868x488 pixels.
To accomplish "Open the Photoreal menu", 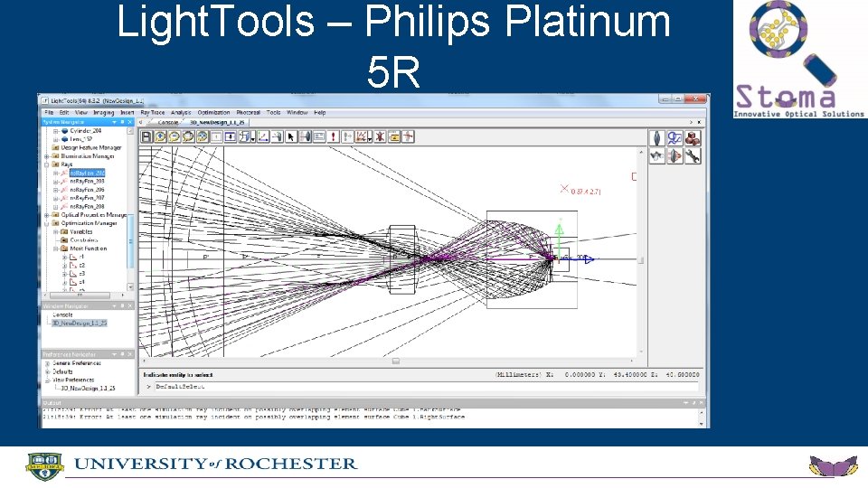I will [x=248, y=112].
